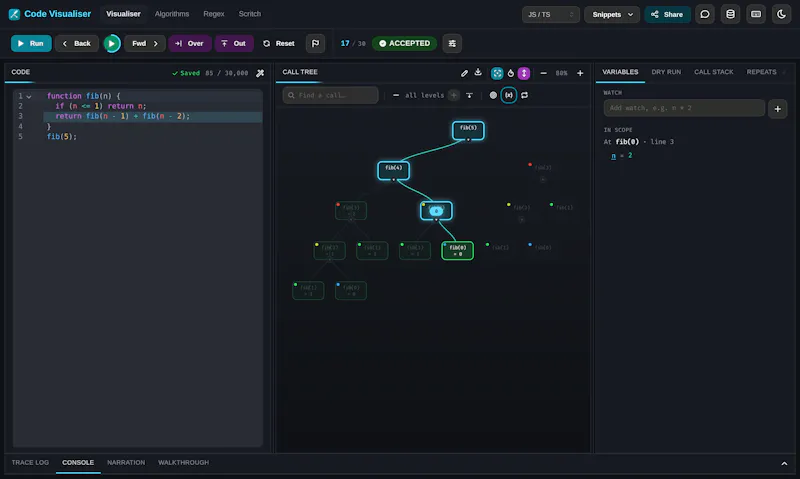Open the NARRATION tab
The height and width of the screenshot is (479, 800).
pos(126,463)
